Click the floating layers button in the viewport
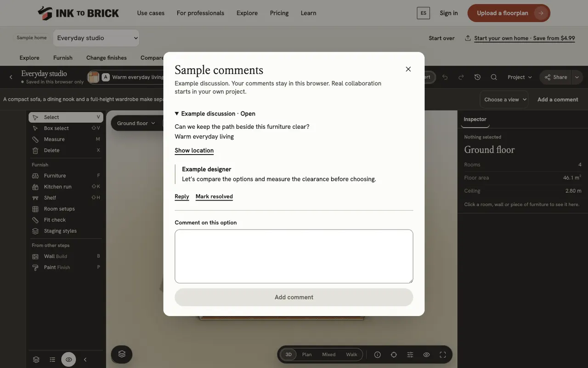This screenshot has height=368, width=588. pyautogui.click(x=122, y=354)
